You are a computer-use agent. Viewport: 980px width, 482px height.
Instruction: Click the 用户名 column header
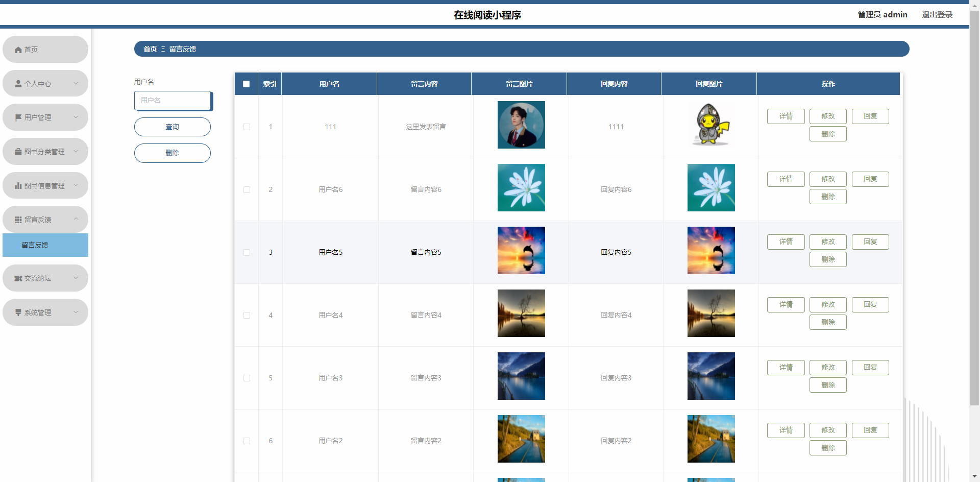pos(329,84)
